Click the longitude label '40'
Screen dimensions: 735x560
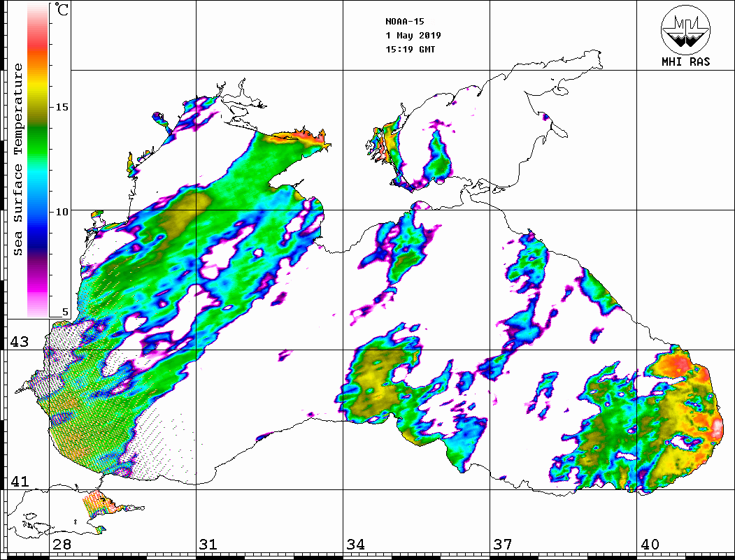pyautogui.click(x=650, y=545)
